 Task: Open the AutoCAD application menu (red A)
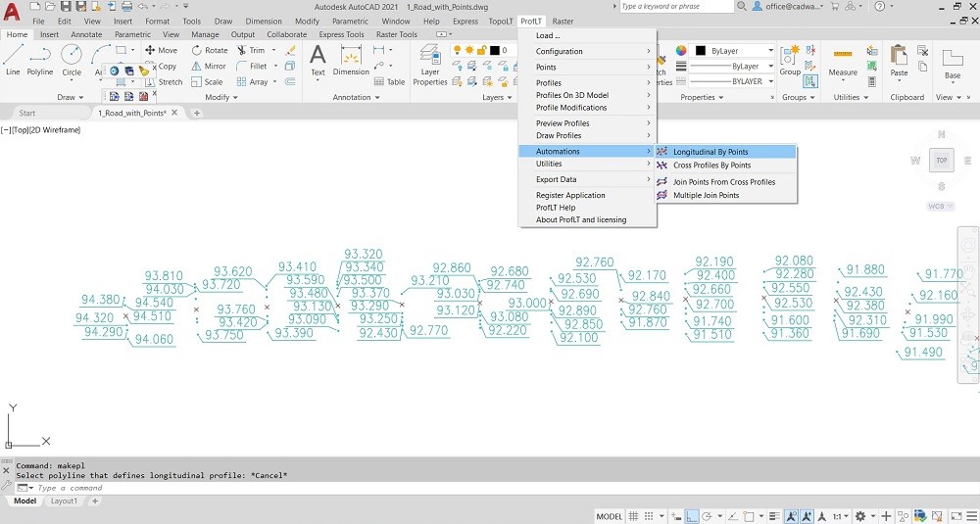coord(11,11)
